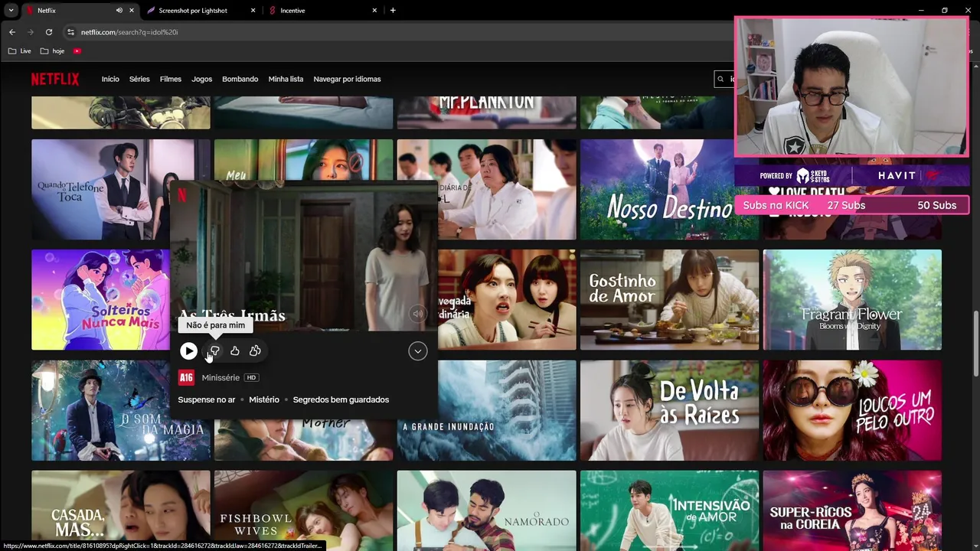Image resolution: width=980 pixels, height=551 pixels.
Task: Open the Super-Ricos na Coreia thumbnail
Action: 852,510
